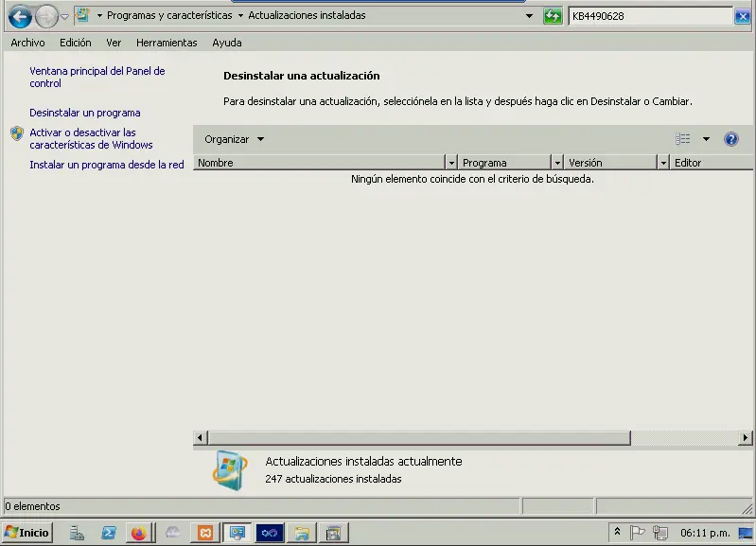Open the dark blue infinity taskbar icon

269,533
